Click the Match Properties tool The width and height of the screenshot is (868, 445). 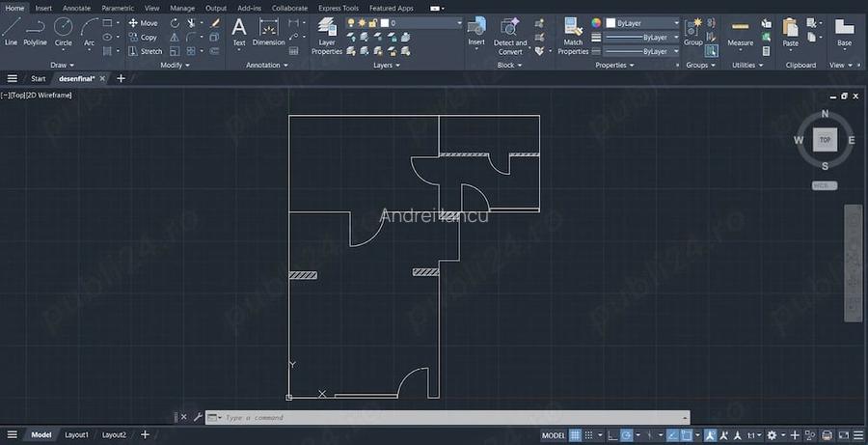pyautogui.click(x=573, y=36)
